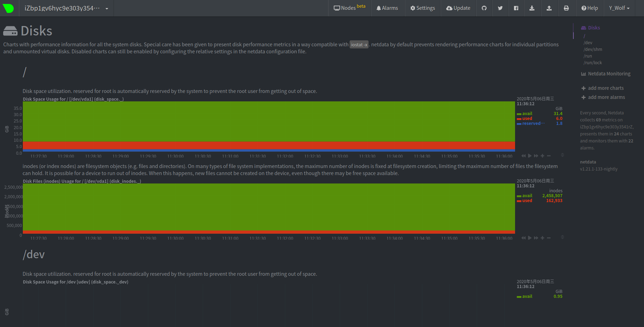
Task: Pan inodes chart right (forward icon)
Action: [x=536, y=238]
